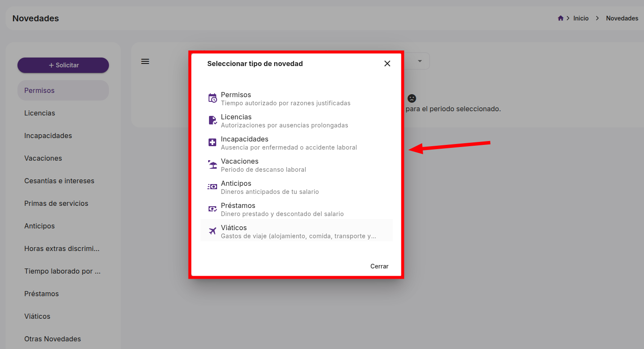Click the Incapacidades medical cross icon
Viewport: 644px width, 349px height.
tap(212, 143)
